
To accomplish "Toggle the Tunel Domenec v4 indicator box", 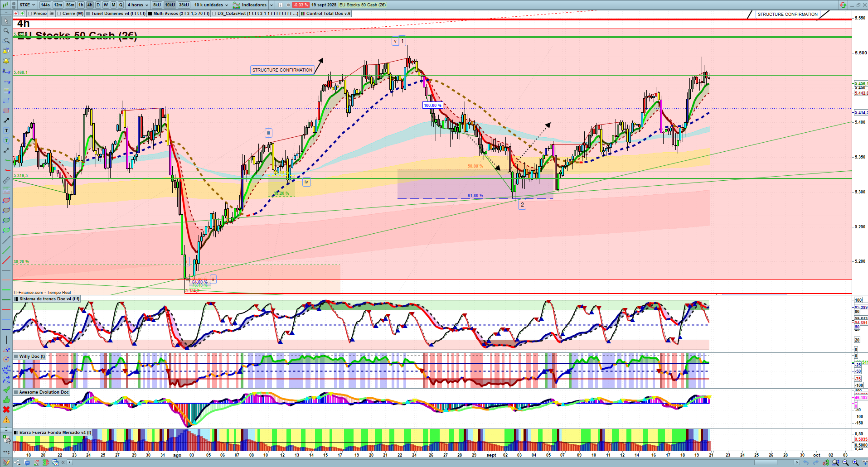I will tap(88, 14).
